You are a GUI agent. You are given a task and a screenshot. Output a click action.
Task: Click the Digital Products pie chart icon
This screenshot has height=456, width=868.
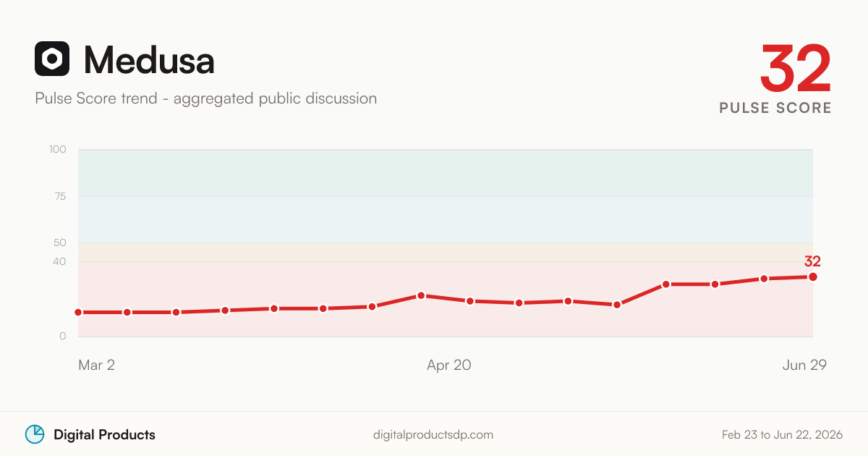pos(35,434)
